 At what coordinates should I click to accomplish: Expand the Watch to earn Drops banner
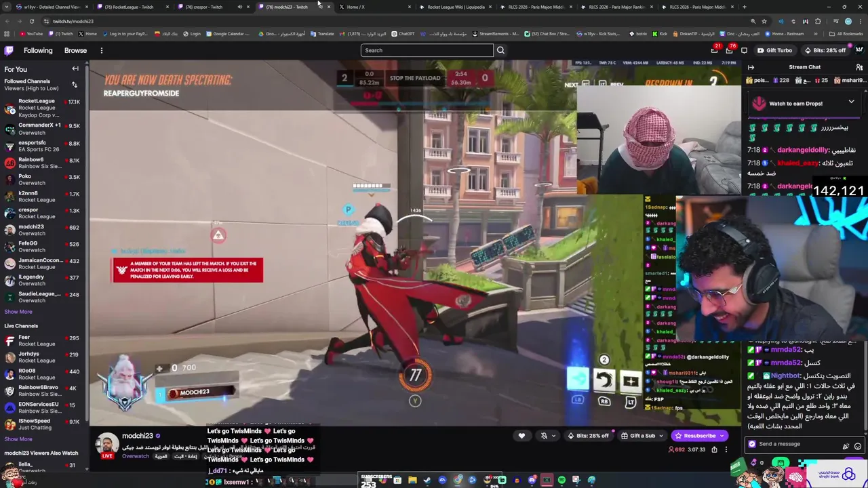point(851,102)
